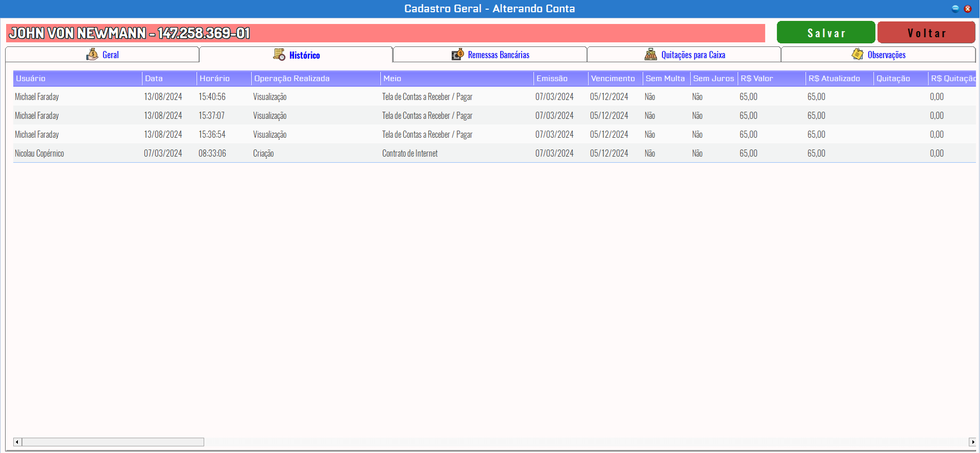Click left arrow of horizontal scrollbar
Viewport: 980px width, 453px height.
click(x=17, y=442)
